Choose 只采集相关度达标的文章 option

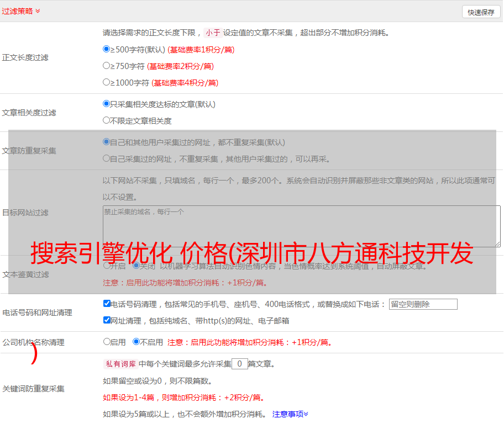[107, 104]
